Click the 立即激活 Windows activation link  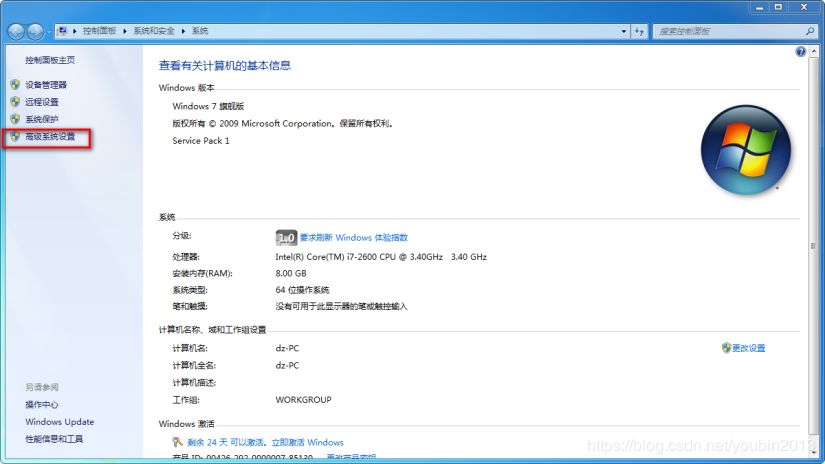(x=307, y=442)
